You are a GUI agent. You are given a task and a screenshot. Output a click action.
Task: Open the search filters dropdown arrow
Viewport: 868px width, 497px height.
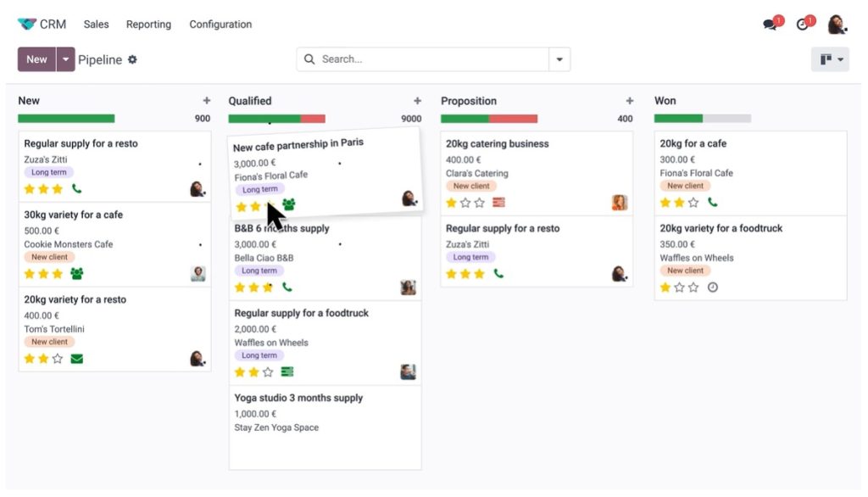(559, 59)
